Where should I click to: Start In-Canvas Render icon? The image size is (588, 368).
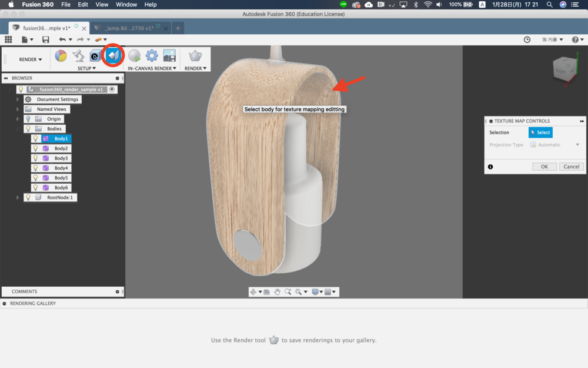[x=135, y=56]
